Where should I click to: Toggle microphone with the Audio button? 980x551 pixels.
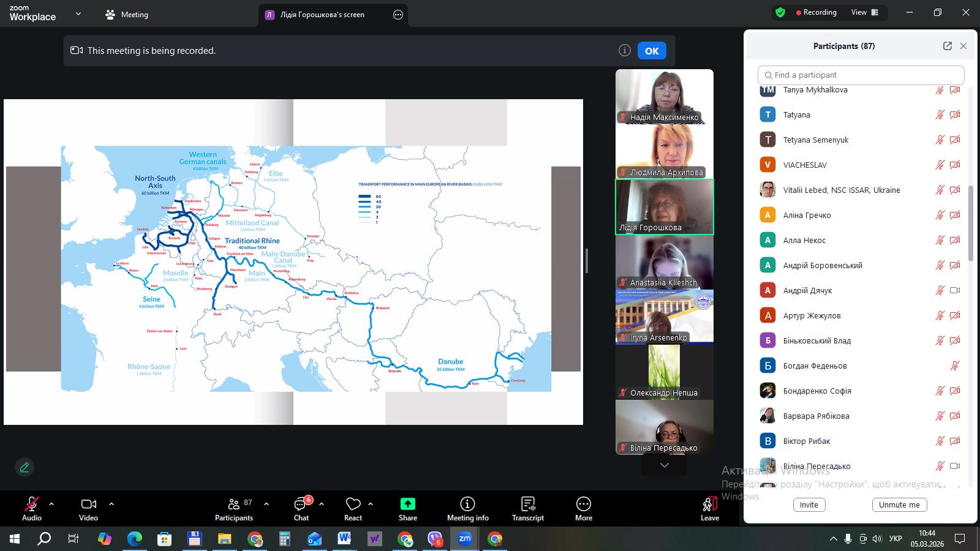click(x=32, y=508)
